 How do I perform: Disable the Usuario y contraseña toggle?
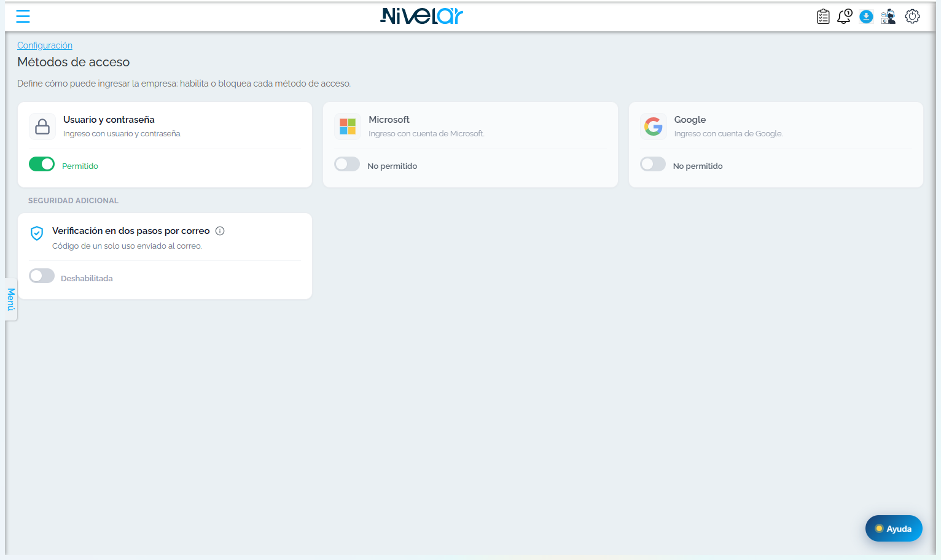point(42,164)
